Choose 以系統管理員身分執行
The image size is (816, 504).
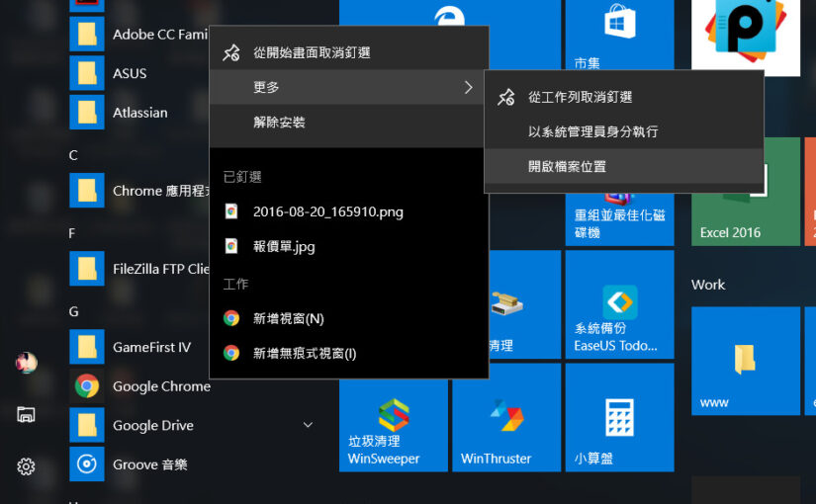pyautogui.click(x=624, y=131)
